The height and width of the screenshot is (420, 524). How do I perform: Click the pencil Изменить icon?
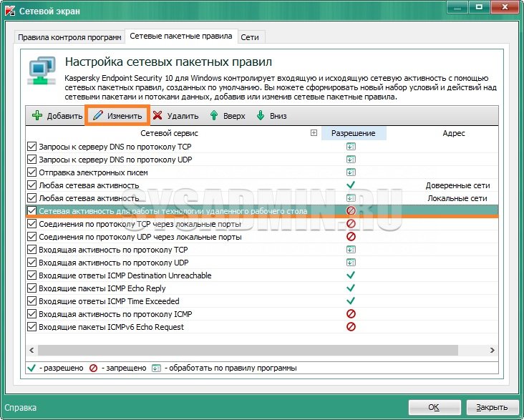point(98,116)
